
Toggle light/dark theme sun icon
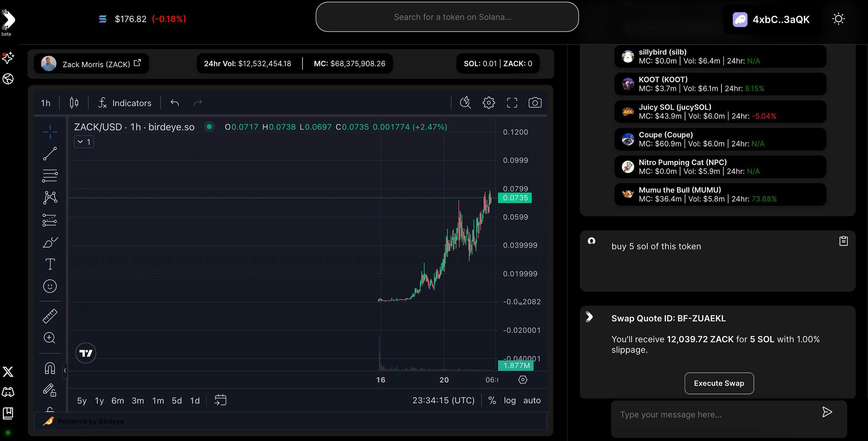pos(838,19)
